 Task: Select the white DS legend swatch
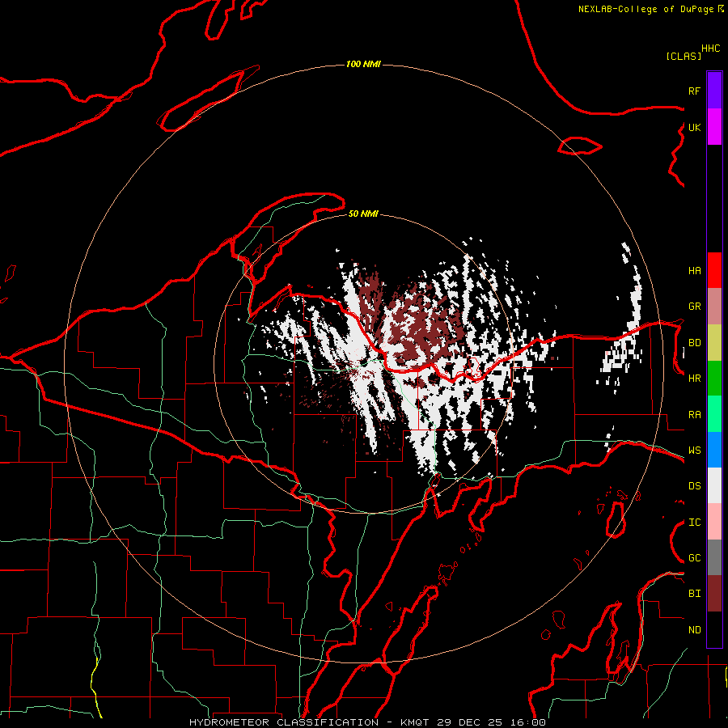pyautogui.click(x=714, y=485)
